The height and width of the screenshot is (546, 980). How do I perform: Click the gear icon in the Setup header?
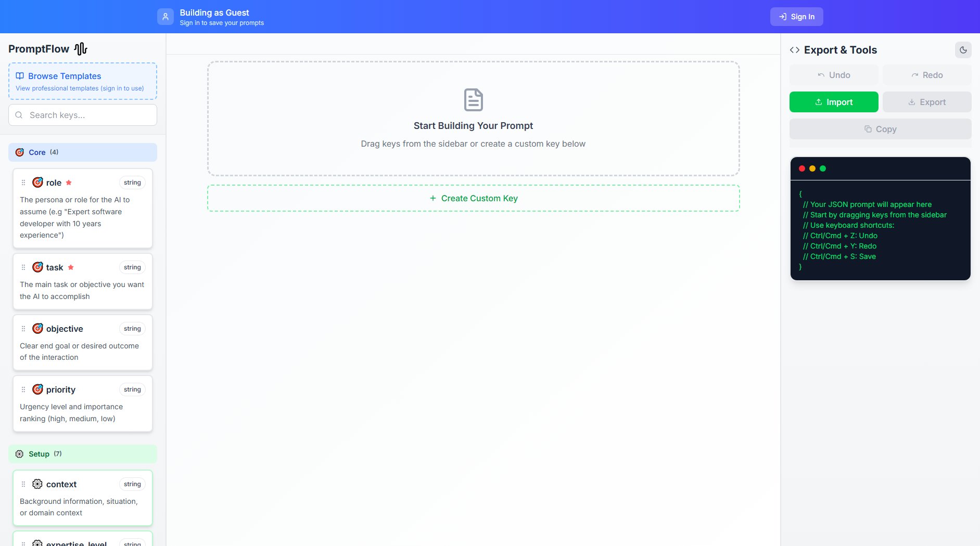20,454
